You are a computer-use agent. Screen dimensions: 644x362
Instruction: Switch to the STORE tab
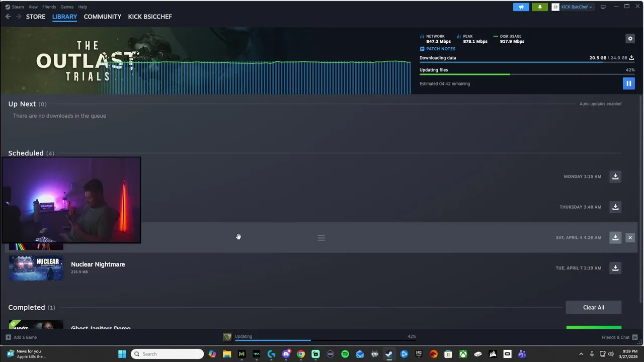36,17
